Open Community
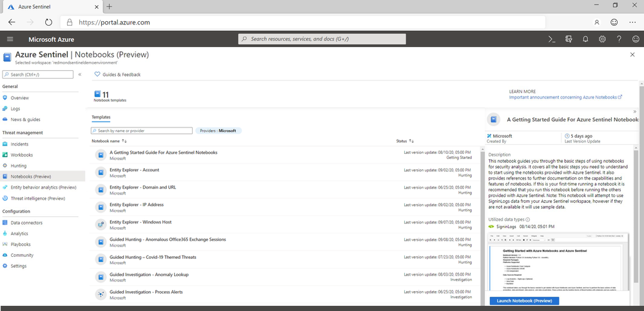 point(22,255)
